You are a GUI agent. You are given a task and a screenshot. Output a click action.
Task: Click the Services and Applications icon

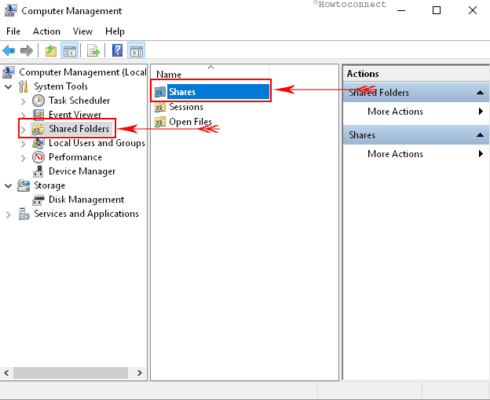[x=24, y=214]
